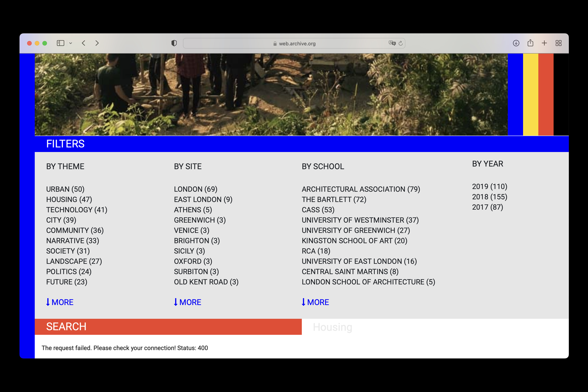Filter by year 2018 (155)
The width and height of the screenshot is (588, 392).
point(490,197)
